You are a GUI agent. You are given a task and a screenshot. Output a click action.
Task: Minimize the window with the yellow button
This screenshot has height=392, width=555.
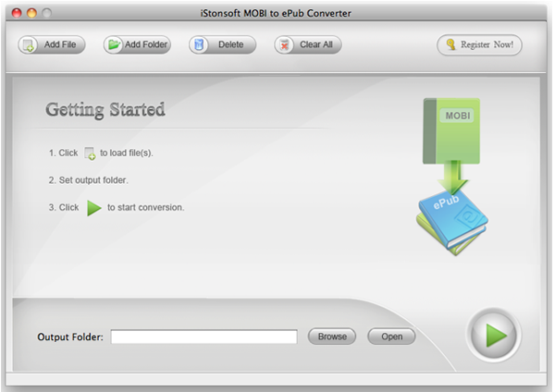tap(31, 13)
